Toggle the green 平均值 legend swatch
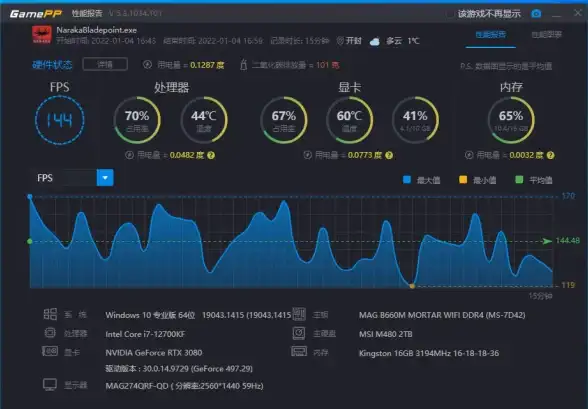Screen dimensions: 588x409 (519, 180)
